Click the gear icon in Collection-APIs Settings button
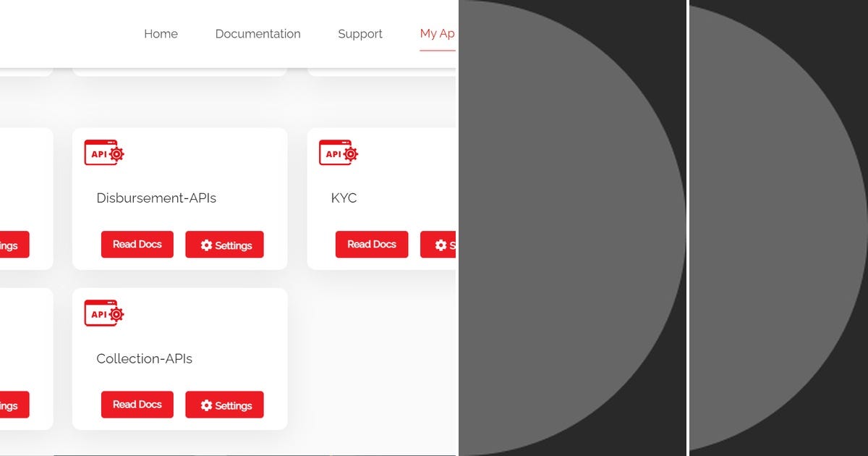The height and width of the screenshot is (456, 868). (x=205, y=405)
